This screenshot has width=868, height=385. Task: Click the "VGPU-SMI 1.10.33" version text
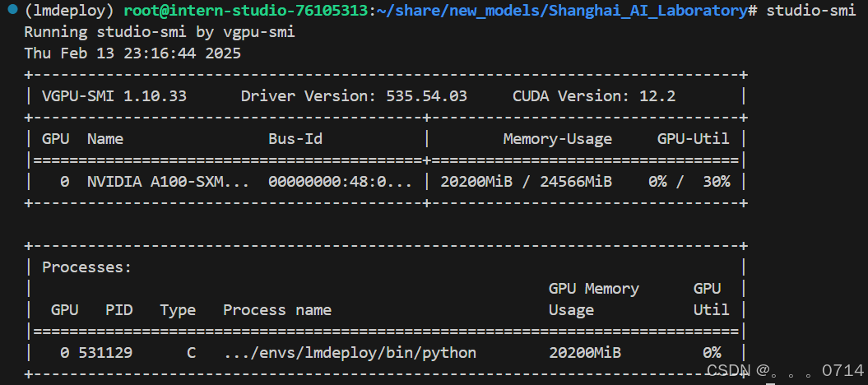pyautogui.click(x=114, y=96)
